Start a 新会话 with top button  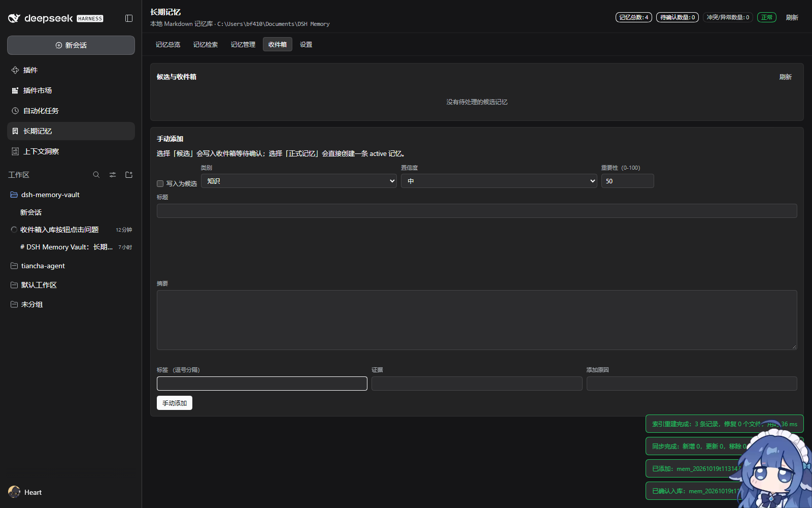coord(71,45)
